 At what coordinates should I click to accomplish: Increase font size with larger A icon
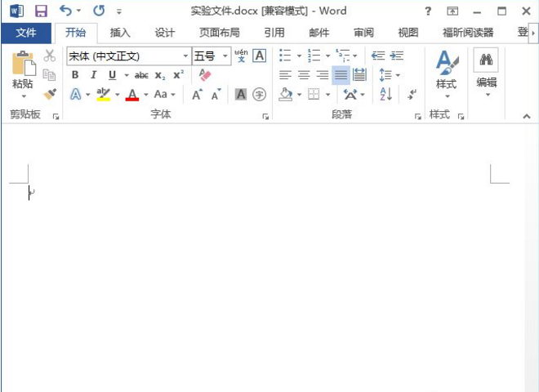198,94
